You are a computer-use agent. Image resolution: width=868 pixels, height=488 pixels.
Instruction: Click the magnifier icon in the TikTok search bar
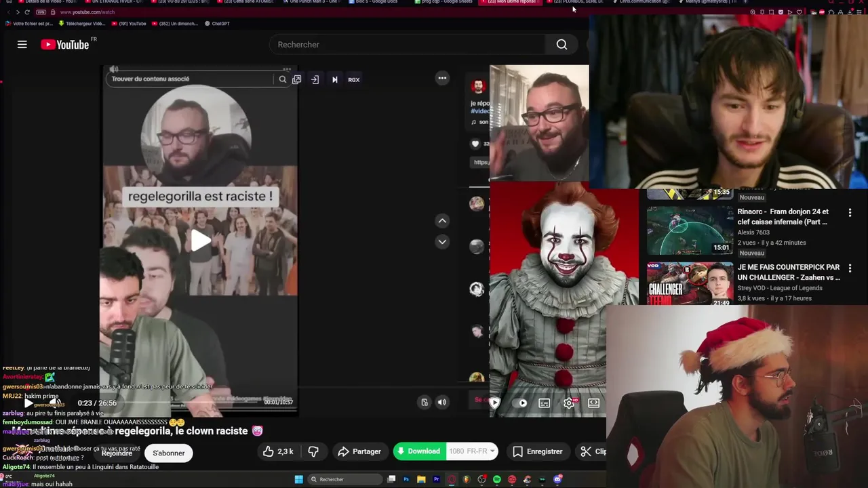(283, 79)
